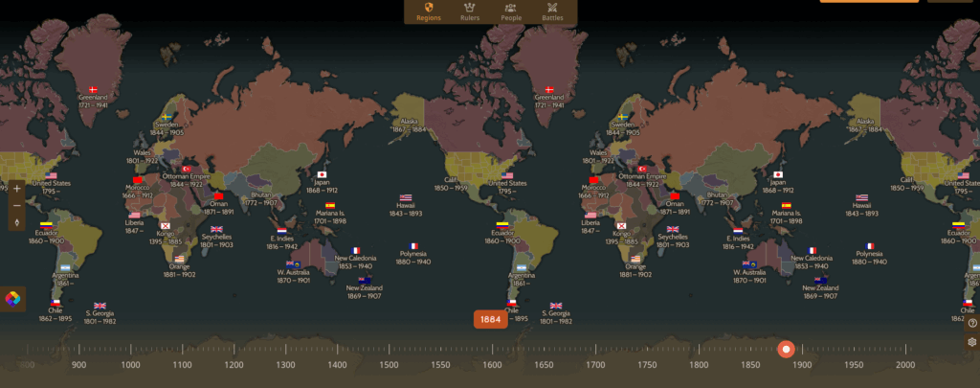Screen dimensions: 980x388
Task: Click the colorful hexagon logo icon
Action: [x=12, y=299]
